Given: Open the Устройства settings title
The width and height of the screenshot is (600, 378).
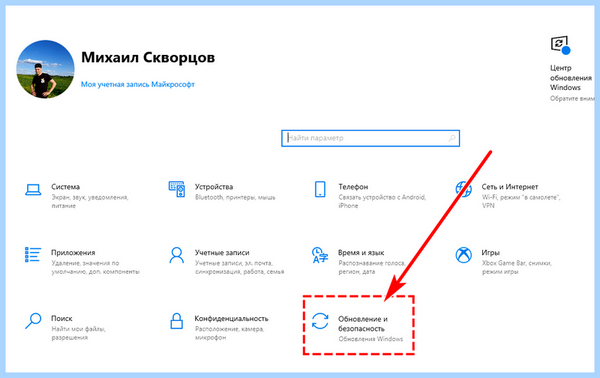Looking at the screenshot, I should point(214,187).
